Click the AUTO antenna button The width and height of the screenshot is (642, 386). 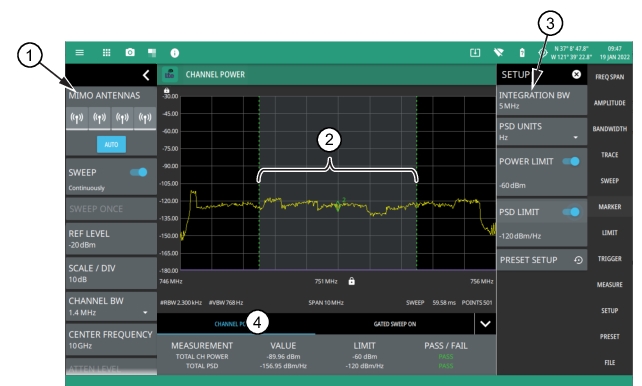pyautogui.click(x=111, y=144)
